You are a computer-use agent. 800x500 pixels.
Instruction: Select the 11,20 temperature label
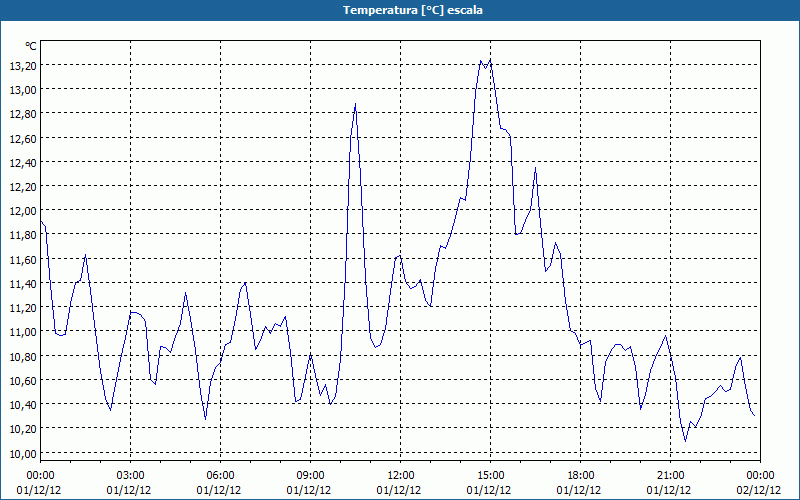click(23, 308)
